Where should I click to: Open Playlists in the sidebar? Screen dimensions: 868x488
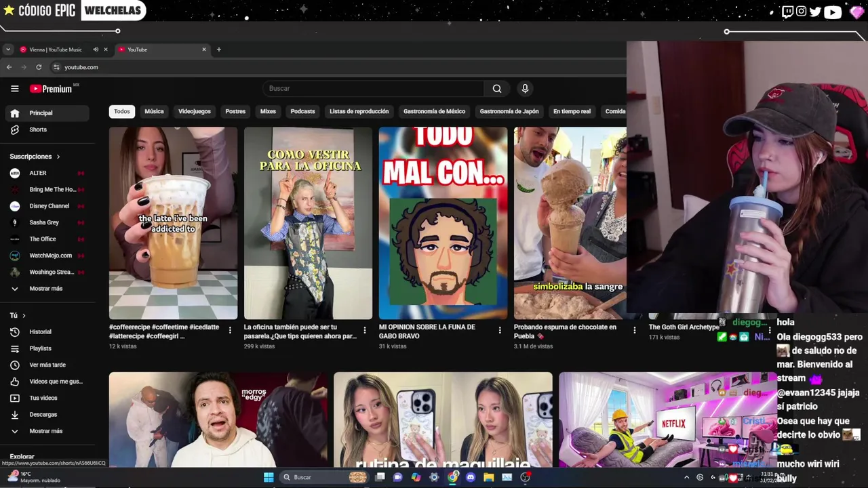[47, 348]
